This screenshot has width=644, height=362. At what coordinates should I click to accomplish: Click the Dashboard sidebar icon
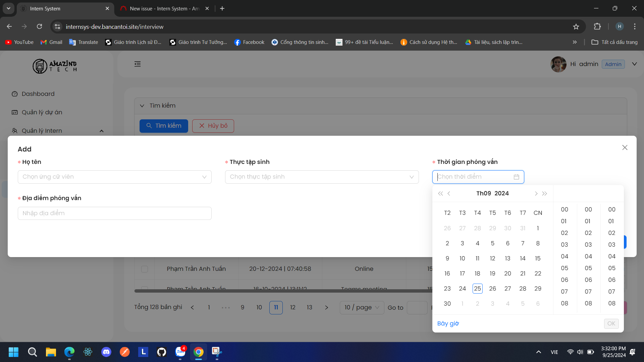pyautogui.click(x=15, y=94)
